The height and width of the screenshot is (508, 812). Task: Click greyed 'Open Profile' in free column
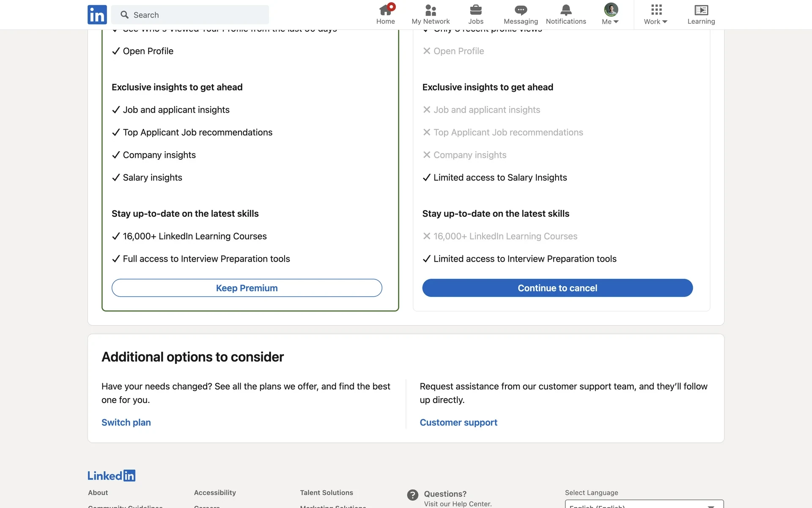[458, 51]
